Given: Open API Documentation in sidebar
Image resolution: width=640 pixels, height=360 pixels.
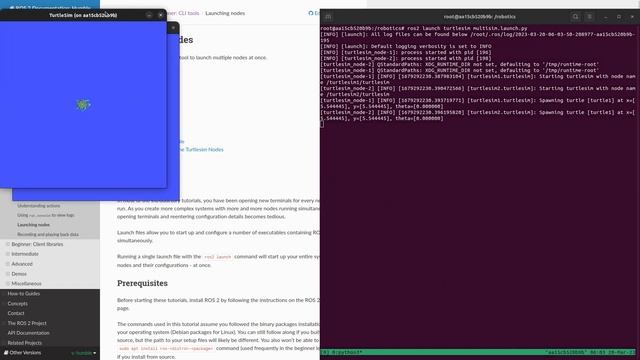Looking at the screenshot, I should point(29,333).
